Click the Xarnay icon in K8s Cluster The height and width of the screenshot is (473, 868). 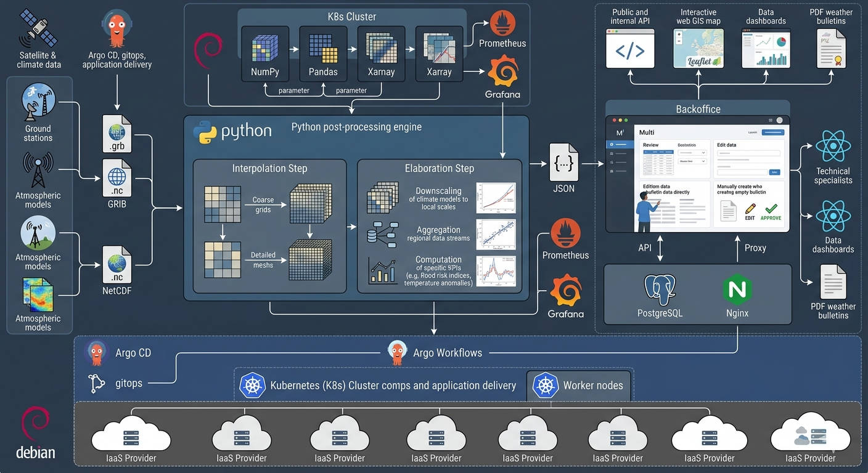381,48
